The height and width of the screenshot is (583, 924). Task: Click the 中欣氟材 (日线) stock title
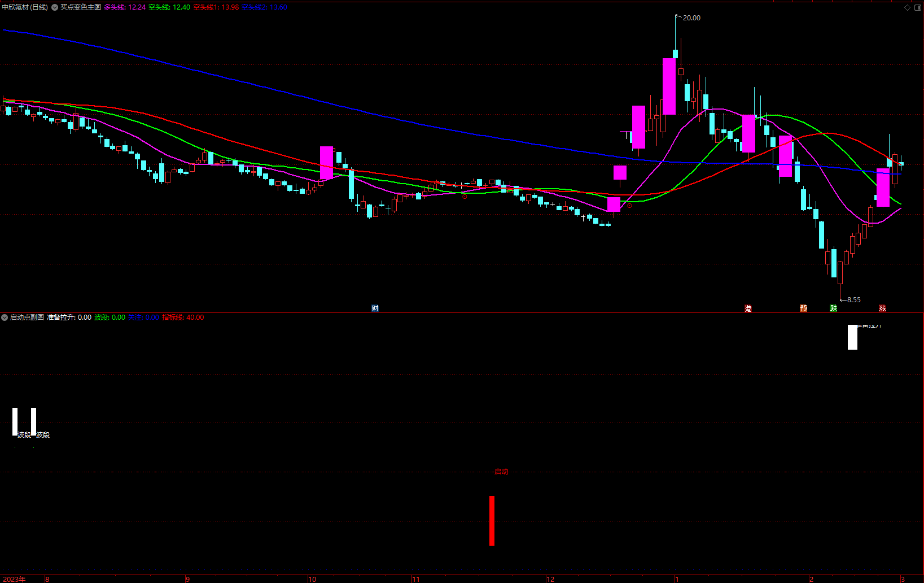point(25,7)
